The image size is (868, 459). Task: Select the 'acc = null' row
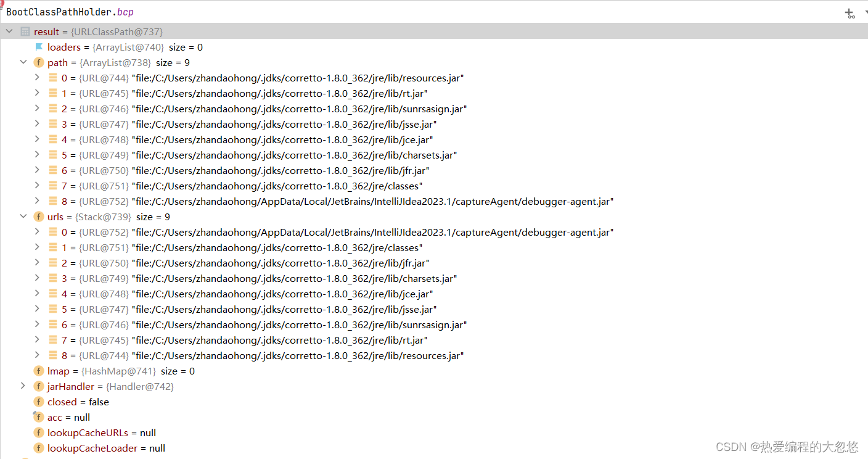tap(434, 417)
